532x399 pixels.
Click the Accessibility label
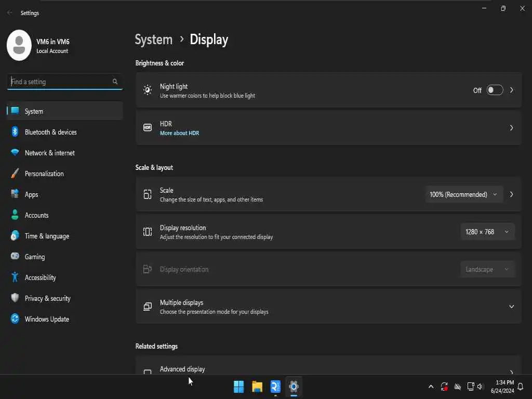pyautogui.click(x=41, y=277)
